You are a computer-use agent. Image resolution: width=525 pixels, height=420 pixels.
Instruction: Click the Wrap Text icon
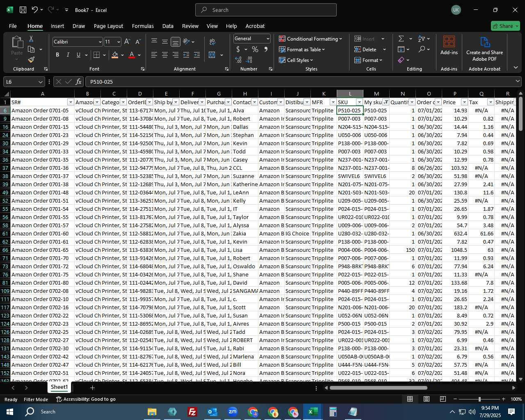pos(212,41)
